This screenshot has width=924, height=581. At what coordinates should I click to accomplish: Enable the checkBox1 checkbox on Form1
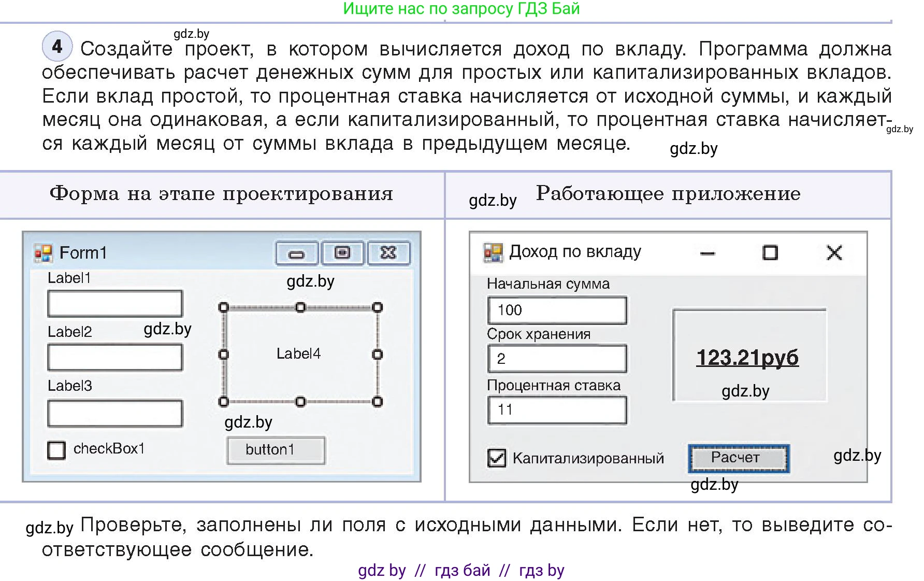coord(55,450)
